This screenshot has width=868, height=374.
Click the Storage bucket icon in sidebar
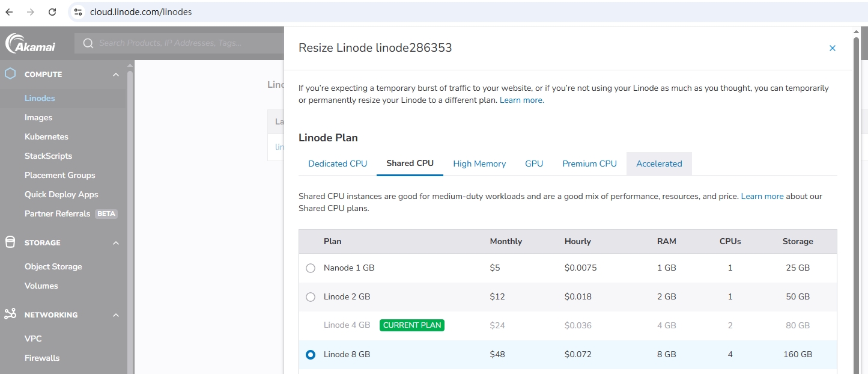pyautogui.click(x=10, y=242)
